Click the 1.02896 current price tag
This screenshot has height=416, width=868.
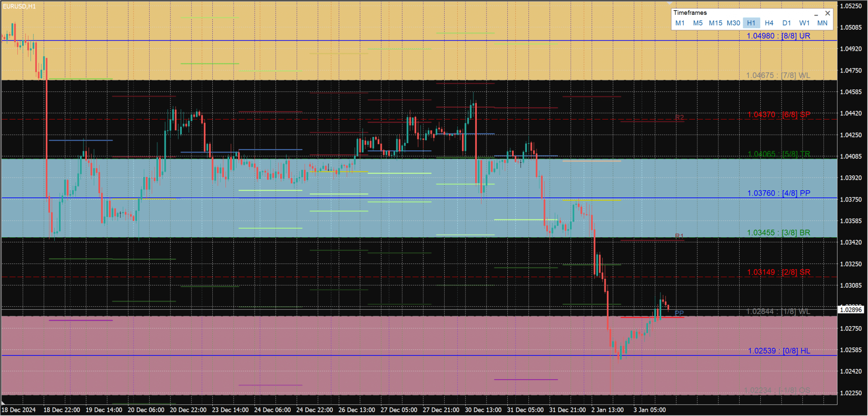point(851,310)
